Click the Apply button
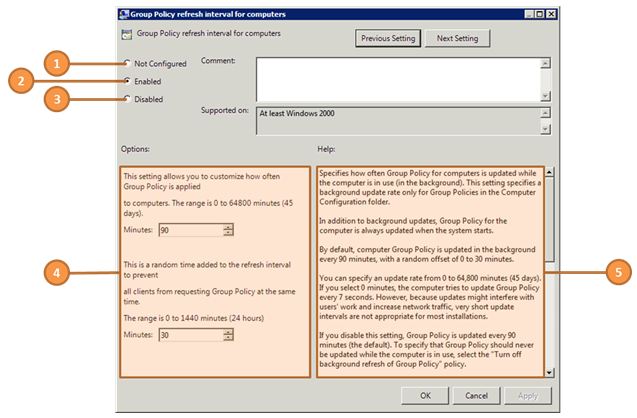Image resolution: width=637 pixels, height=418 pixels. [528, 396]
